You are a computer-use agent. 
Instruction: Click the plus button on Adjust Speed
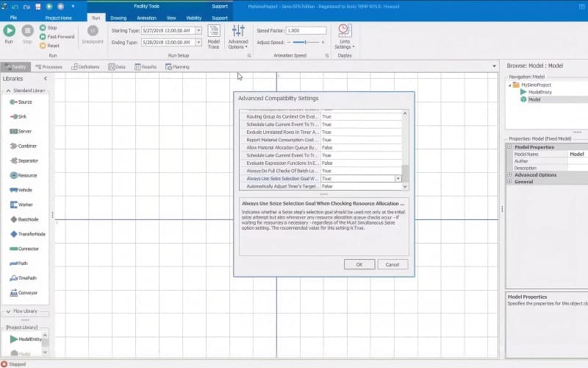point(323,43)
